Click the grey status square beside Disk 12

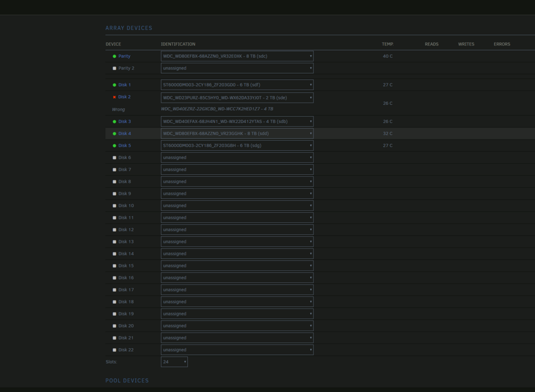pos(114,230)
